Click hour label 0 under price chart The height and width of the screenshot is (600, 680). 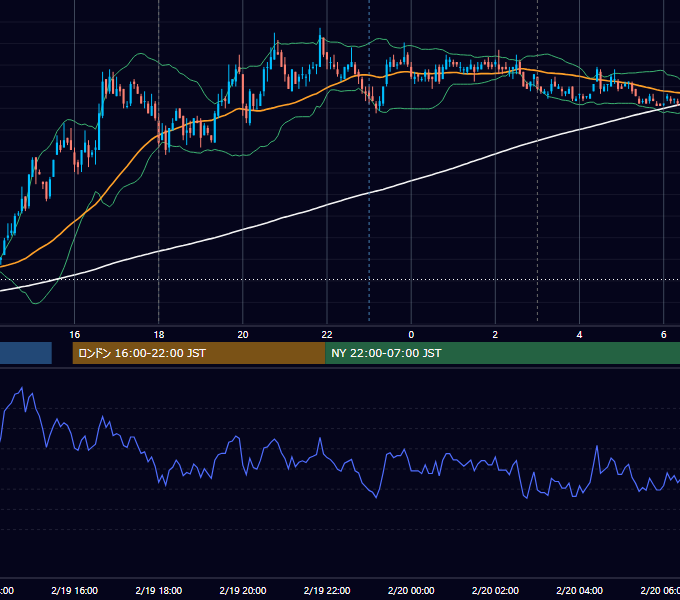[411, 334]
